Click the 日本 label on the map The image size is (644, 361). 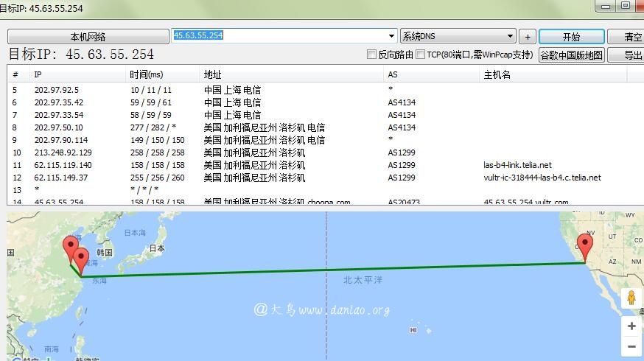tap(157, 248)
